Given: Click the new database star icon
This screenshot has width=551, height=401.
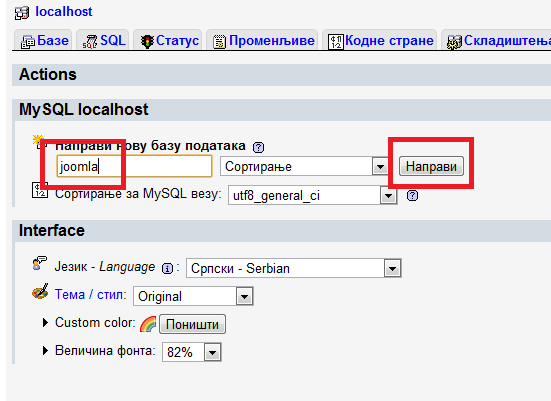Looking at the screenshot, I should tap(38, 141).
